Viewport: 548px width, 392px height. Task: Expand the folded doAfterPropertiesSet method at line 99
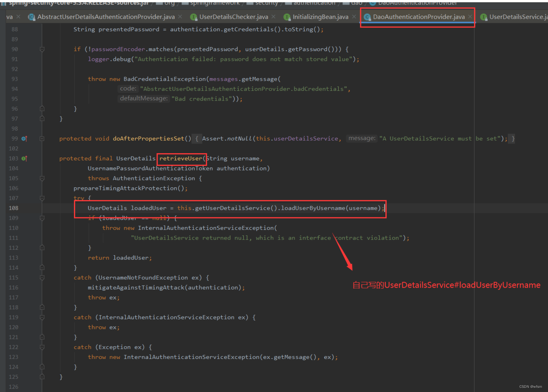click(x=42, y=139)
